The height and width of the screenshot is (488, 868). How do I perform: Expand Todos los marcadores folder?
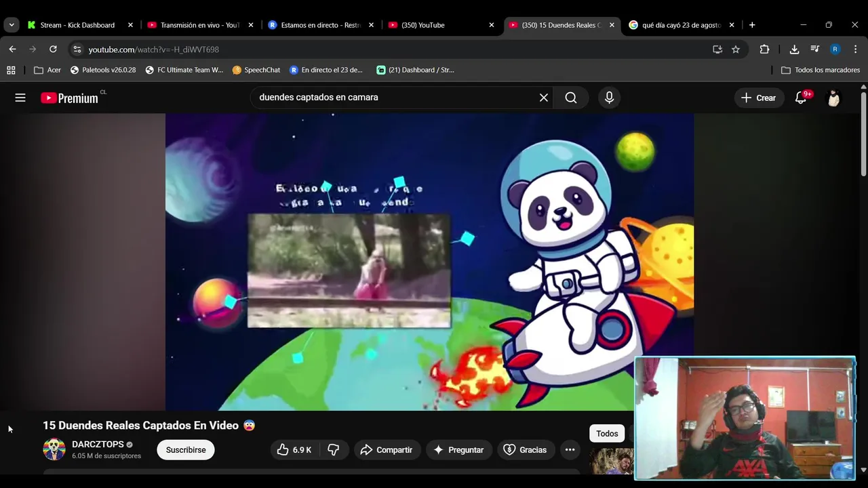821,70
